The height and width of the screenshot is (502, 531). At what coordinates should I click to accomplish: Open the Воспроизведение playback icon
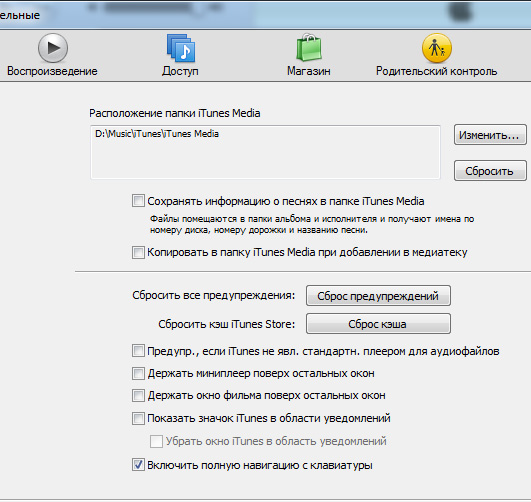point(53,48)
